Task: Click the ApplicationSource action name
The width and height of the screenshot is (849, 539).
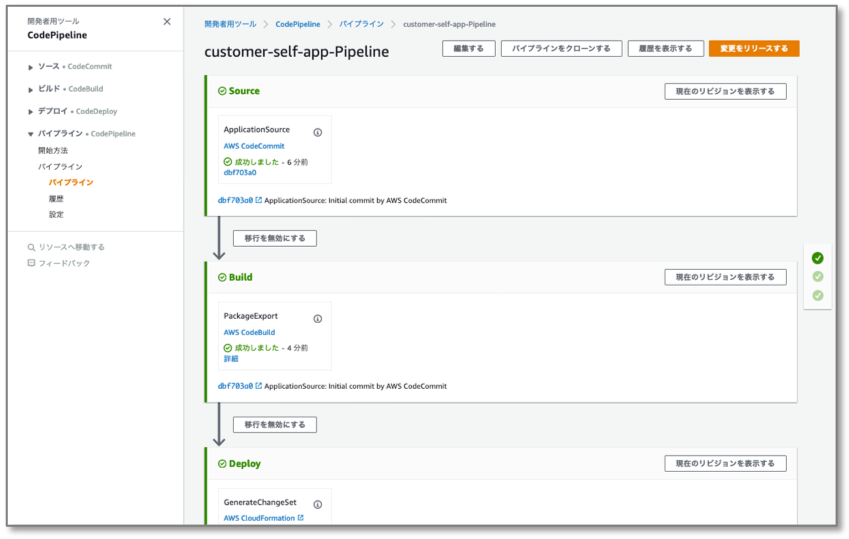Action: point(257,129)
